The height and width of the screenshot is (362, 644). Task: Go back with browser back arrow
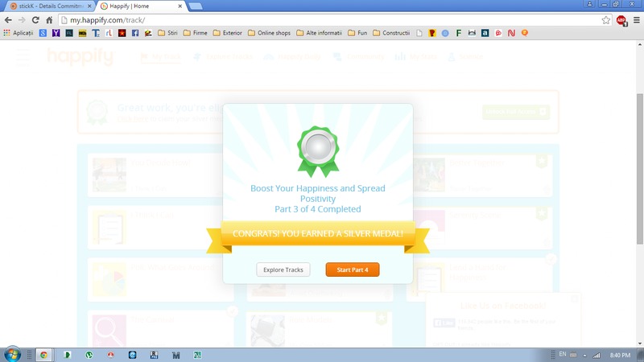tap(8, 19)
